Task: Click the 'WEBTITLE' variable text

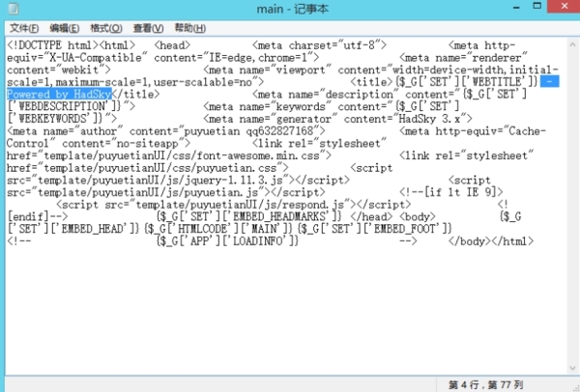Action: [x=497, y=82]
